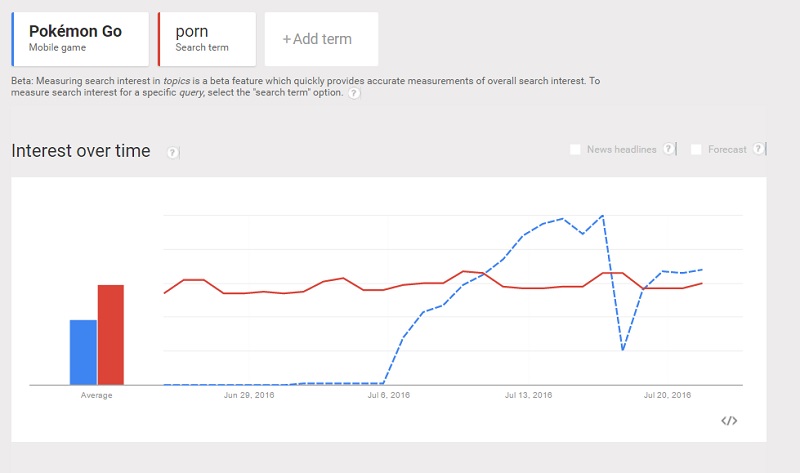Select the porn search term card
Viewport: 800px width, 473px height.
click(206, 39)
